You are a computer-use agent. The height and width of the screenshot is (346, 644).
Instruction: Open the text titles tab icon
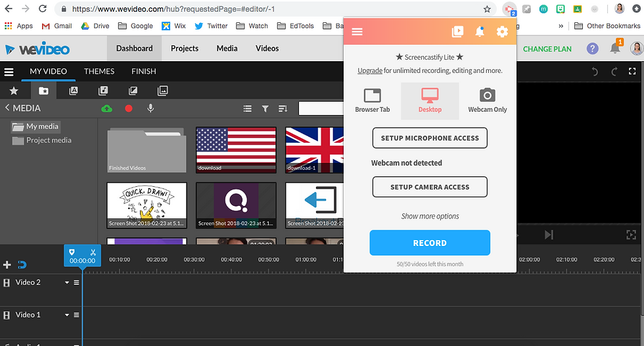click(73, 91)
